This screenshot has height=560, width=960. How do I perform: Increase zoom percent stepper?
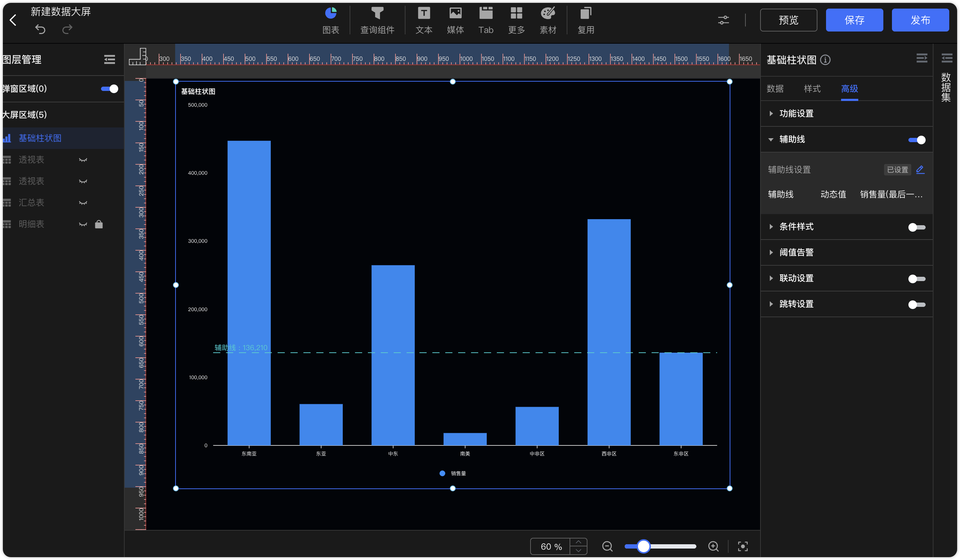tap(578, 542)
